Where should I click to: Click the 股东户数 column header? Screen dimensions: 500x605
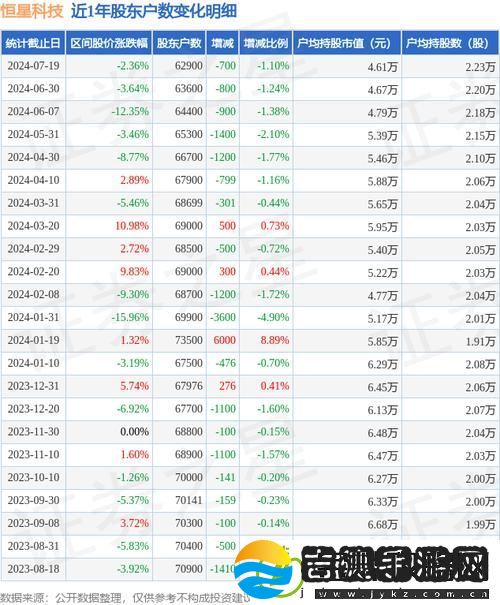pyautogui.click(x=179, y=43)
